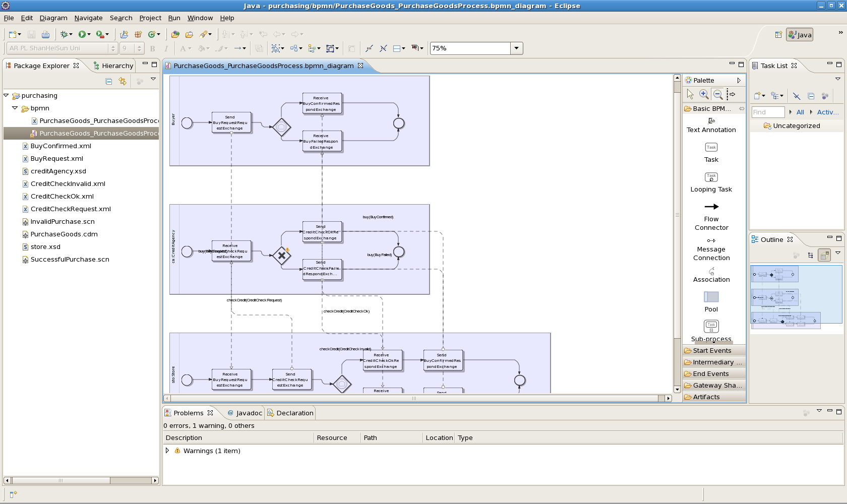Click the palette Zoom In tool
This screenshot has width=847, height=504.
(704, 94)
